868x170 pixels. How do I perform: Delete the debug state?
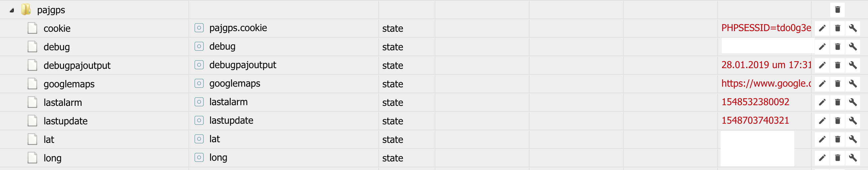click(x=837, y=47)
